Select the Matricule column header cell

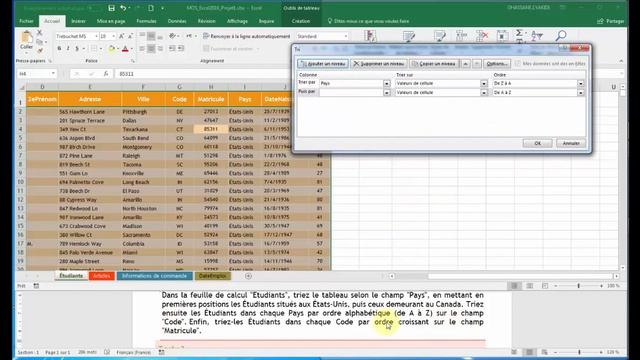(x=211, y=99)
